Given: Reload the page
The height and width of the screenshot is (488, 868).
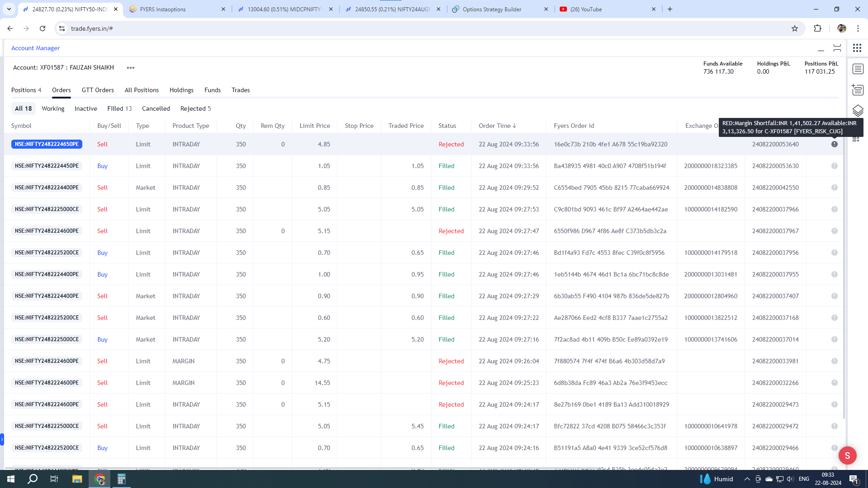Looking at the screenshot, I should [42, 28].
